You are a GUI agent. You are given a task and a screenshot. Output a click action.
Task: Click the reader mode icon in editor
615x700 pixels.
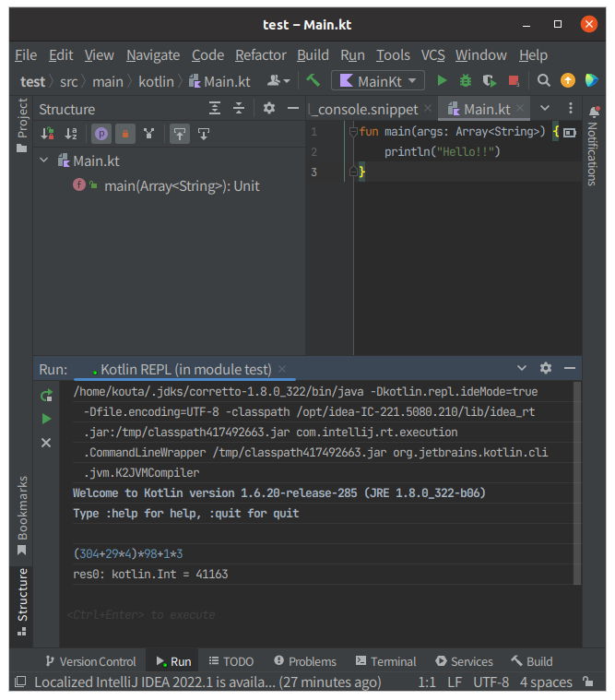570,133
